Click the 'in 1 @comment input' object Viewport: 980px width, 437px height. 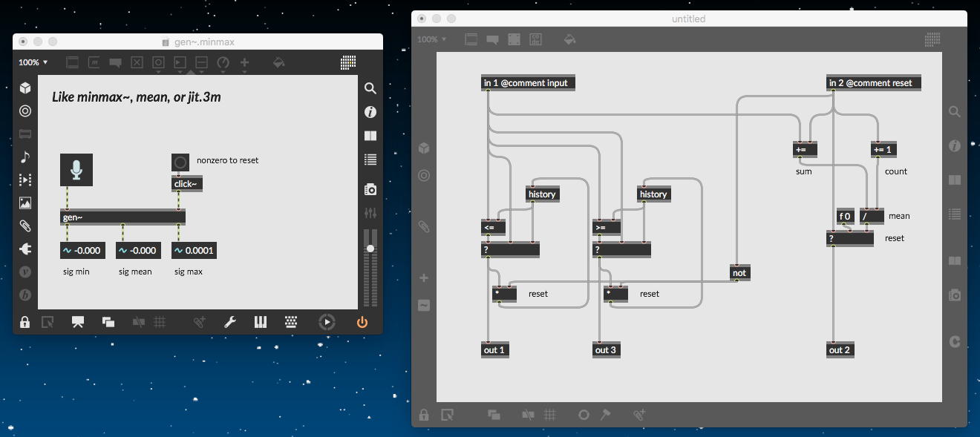pos(528,83)
